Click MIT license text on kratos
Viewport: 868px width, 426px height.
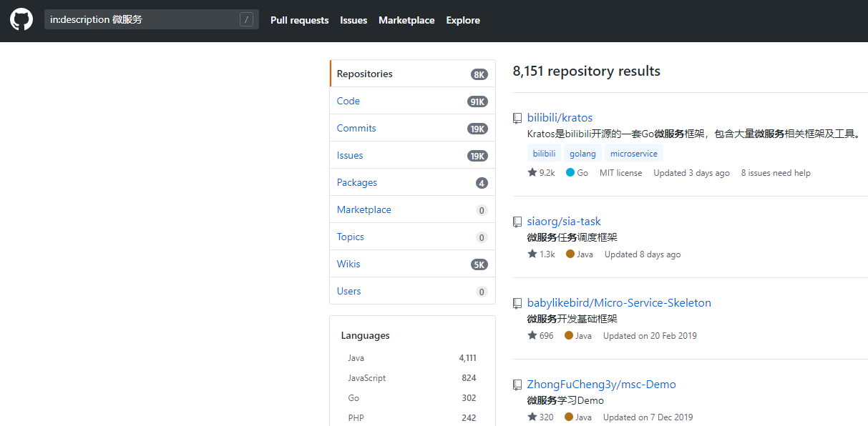[620, 173]
